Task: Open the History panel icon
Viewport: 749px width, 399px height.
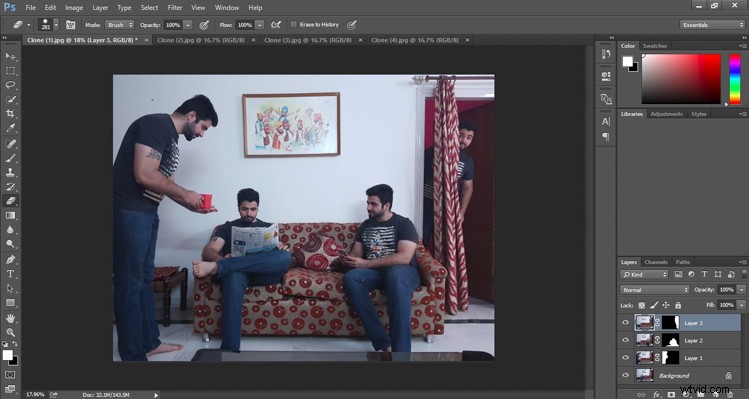Action: pyautogui.click(x=606, y=54)
